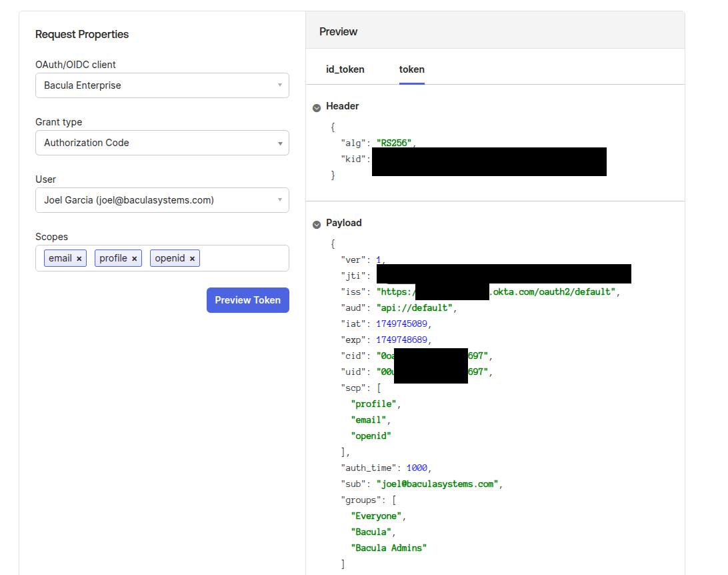This screenshot has height=575, width=728.
Task: Remove the profile scope tag
Action: click(x=134, y=259)
